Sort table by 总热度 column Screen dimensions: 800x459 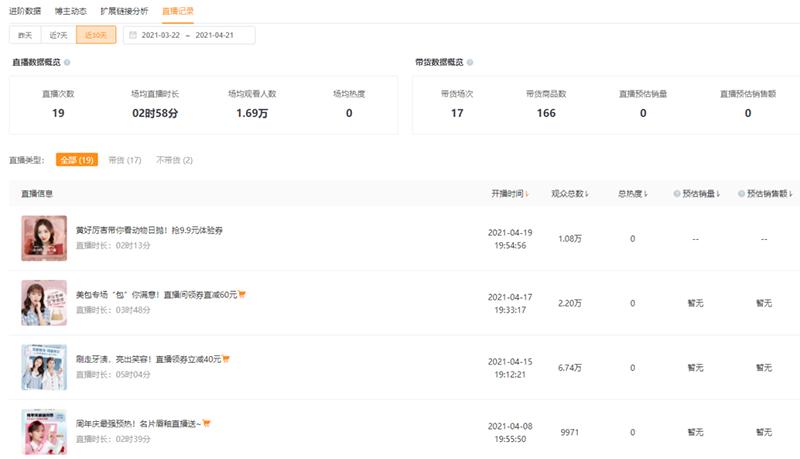tap(633, 193)
